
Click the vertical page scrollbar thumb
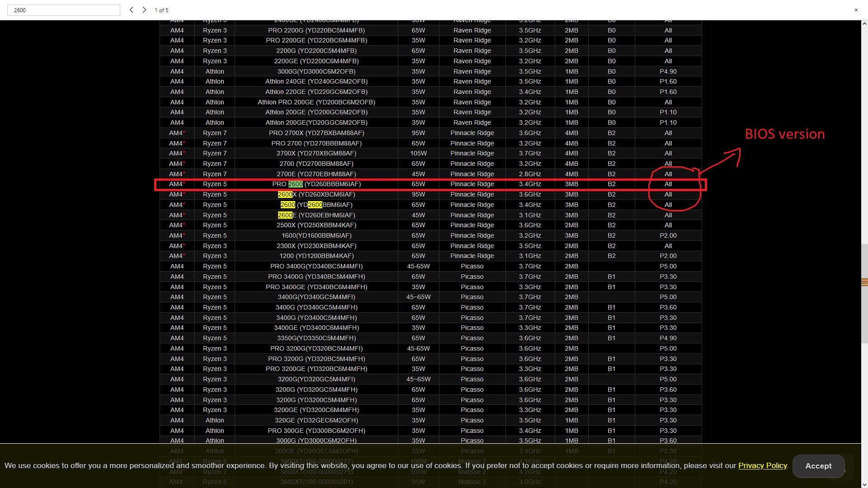[864, 294]
